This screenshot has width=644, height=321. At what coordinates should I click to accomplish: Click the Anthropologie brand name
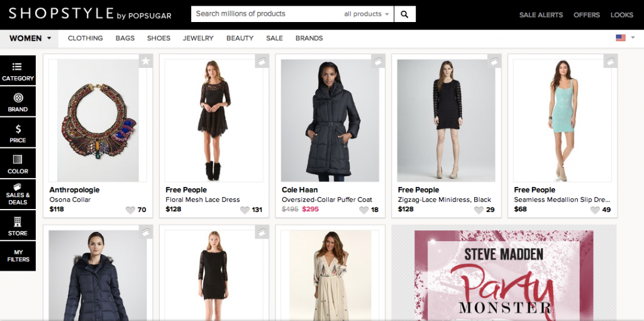tap(74, 190)
